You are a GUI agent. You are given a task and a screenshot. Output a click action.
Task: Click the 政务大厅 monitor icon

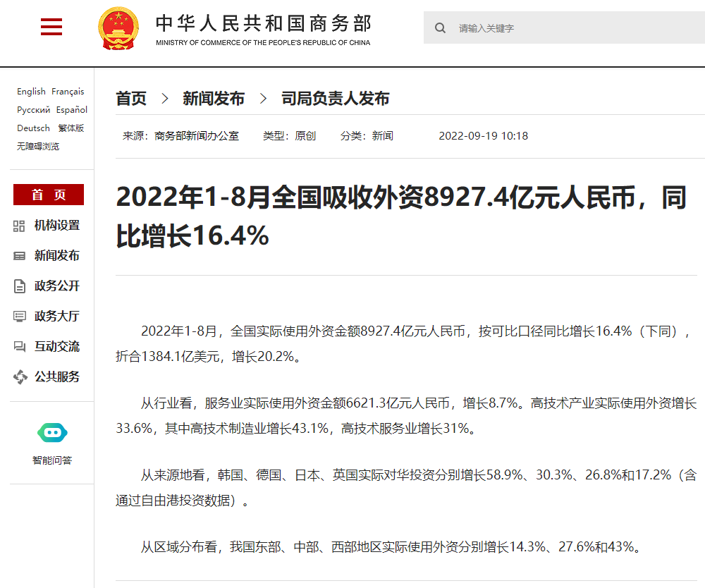[20, 317]
